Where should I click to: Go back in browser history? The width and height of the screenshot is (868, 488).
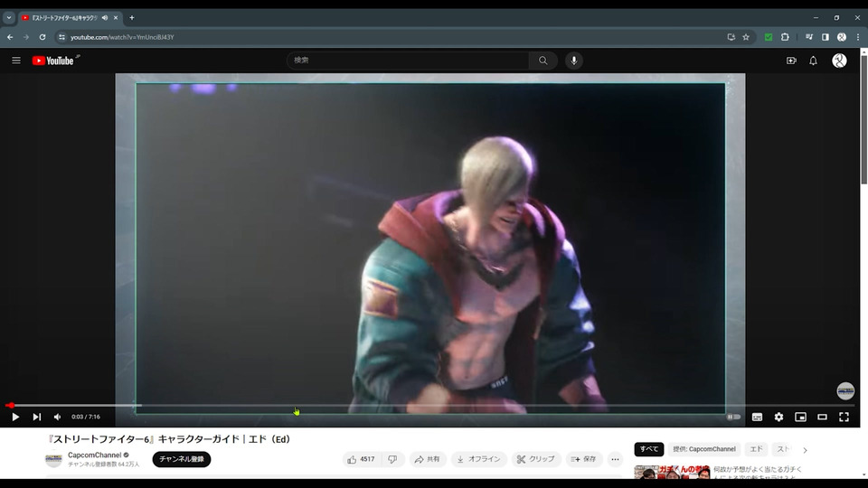10,37
